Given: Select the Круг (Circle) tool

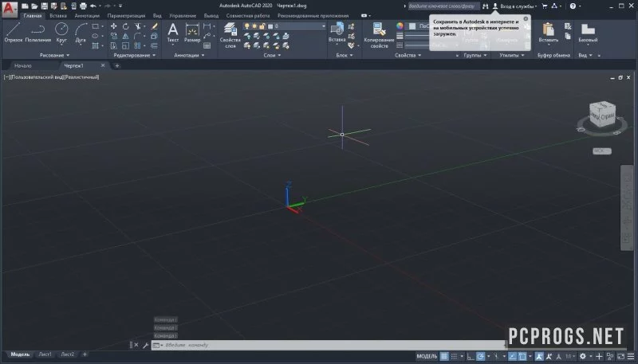Looking at the screenshot, I should coord(61,33).
